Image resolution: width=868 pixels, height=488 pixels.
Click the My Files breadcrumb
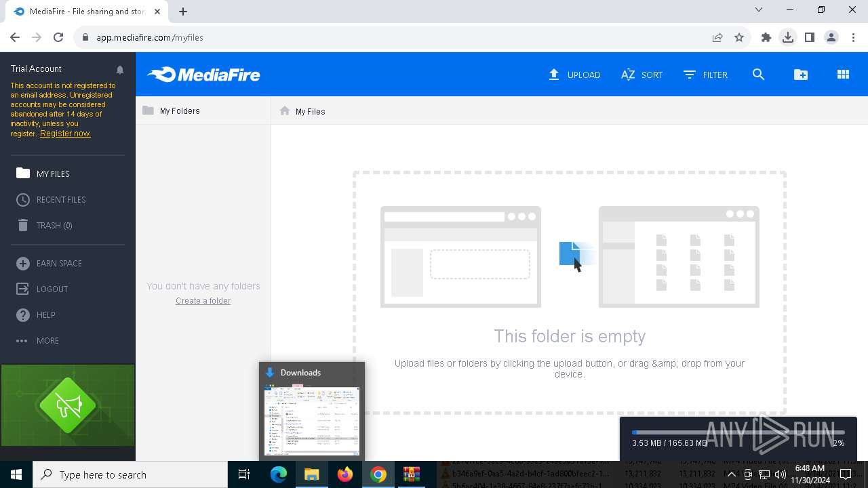(310, 111)
